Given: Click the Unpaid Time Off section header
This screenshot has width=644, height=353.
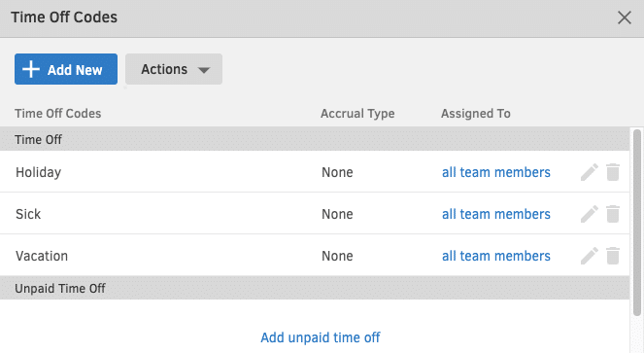Looking at the screenshot, I should [315, 288].
